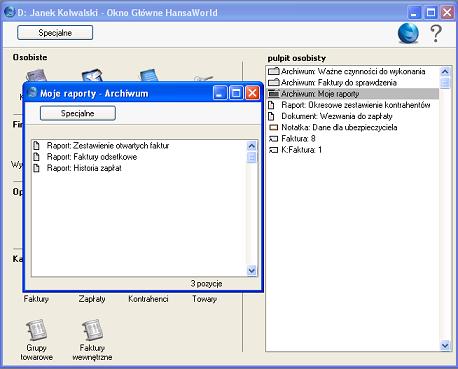Click down arrow of Moje raporty list scrollbar
Screen dimensions: 458x369
[x=252, y=271]
